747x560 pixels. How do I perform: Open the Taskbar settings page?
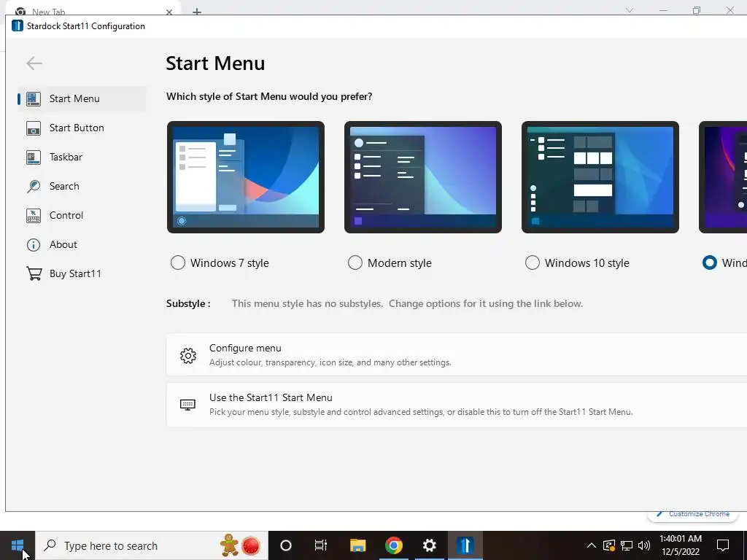click(82, 157)
